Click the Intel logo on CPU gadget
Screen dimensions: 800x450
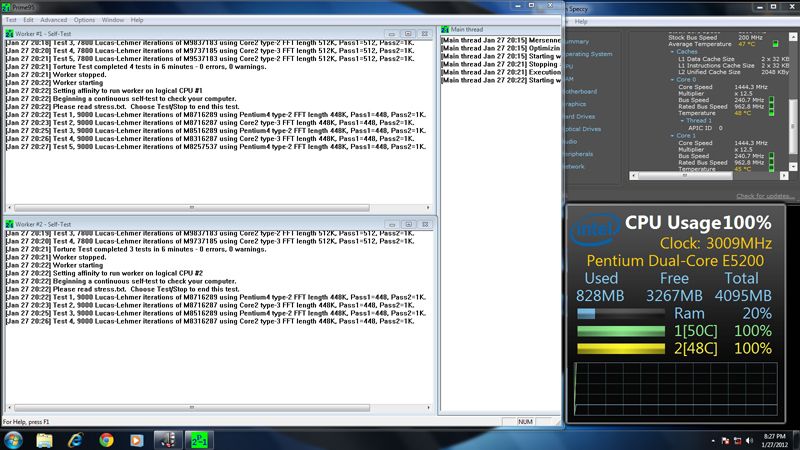click(x=595, y=230)
